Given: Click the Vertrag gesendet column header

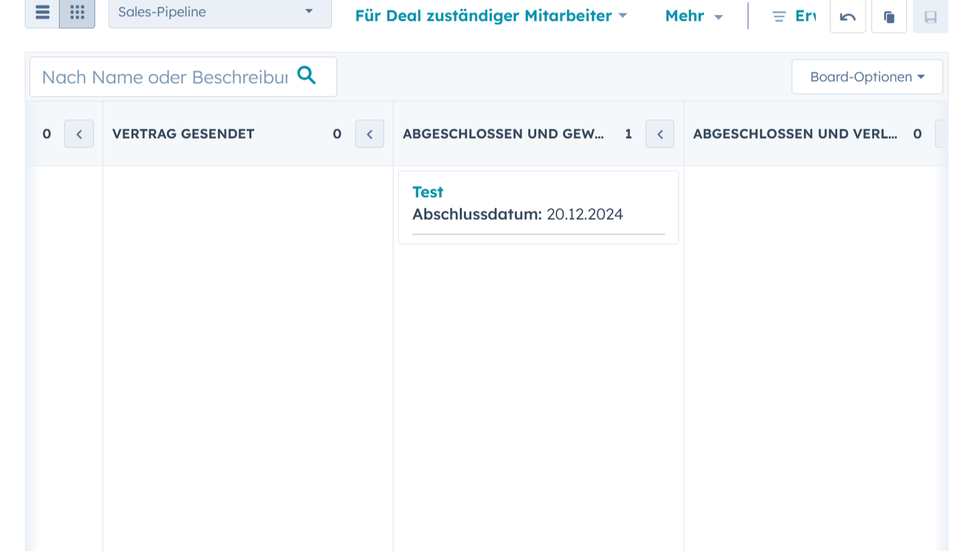Looking at the screenshot, I should [184, 134].
